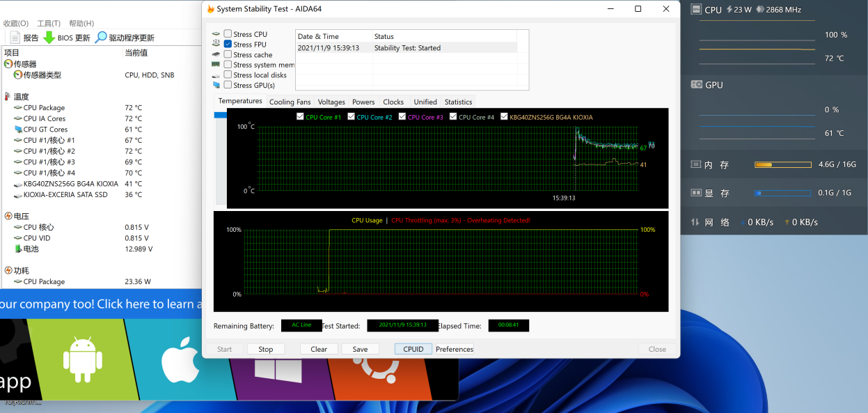Open the Voltages tab

coord(331,102)
